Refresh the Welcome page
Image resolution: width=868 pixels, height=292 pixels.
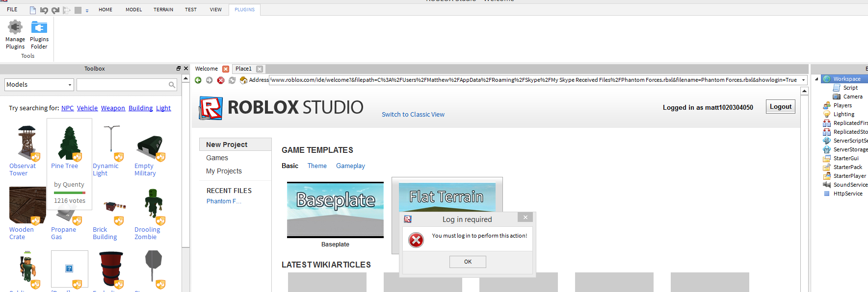coord(232,80)
